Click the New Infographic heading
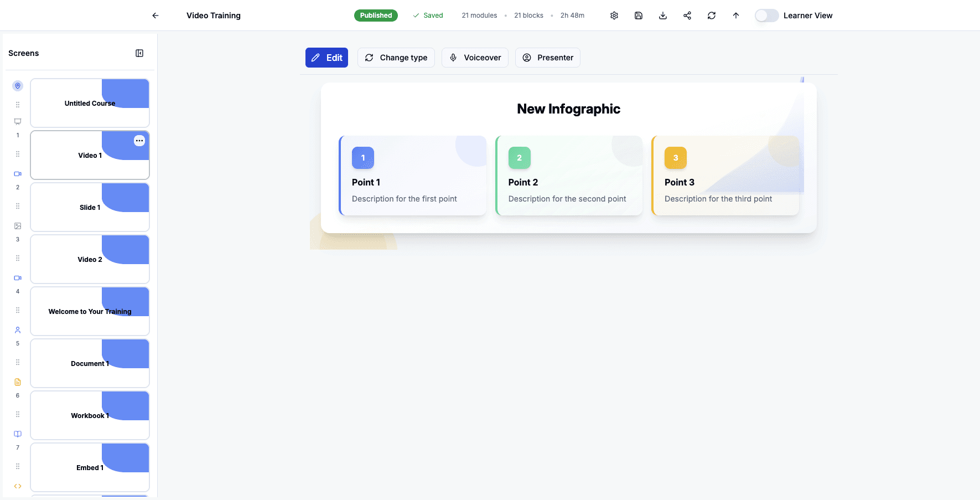Viewport: 980px width, 500px height. 568,109
